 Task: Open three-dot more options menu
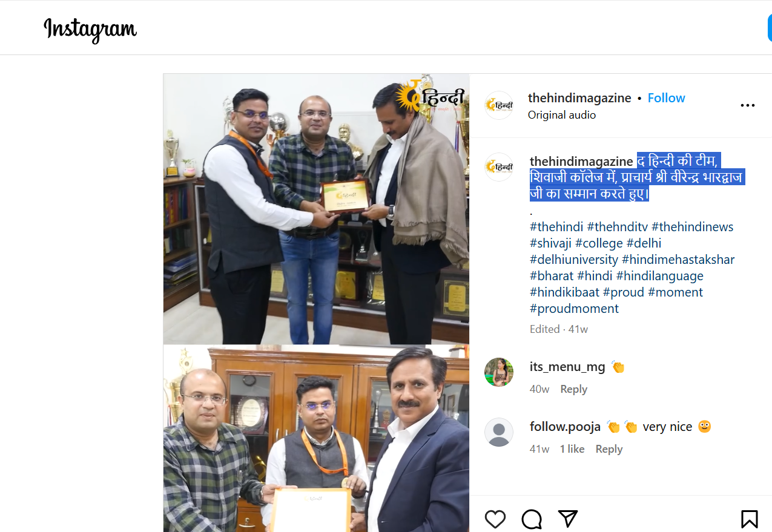click(748, 105)
